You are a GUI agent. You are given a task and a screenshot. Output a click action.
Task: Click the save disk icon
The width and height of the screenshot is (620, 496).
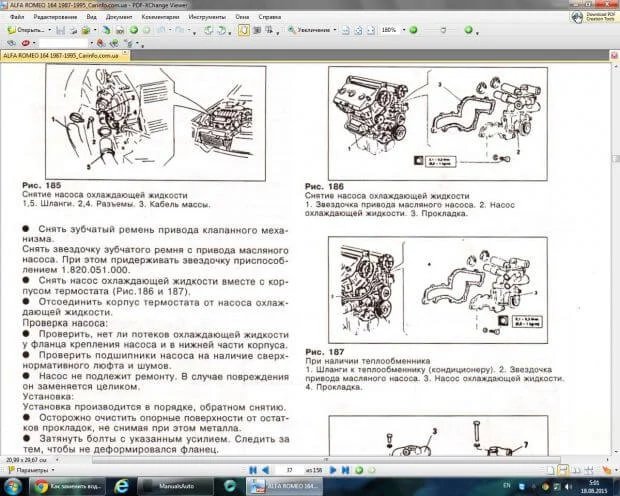tap(62, 31)
